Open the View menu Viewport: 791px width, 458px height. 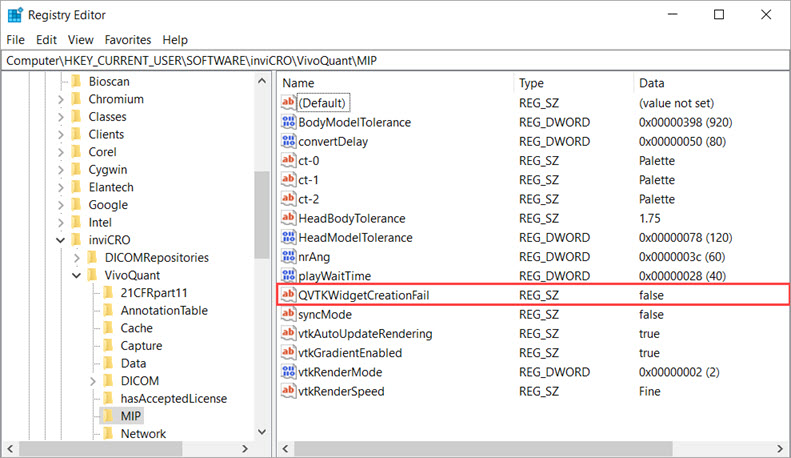81,40
